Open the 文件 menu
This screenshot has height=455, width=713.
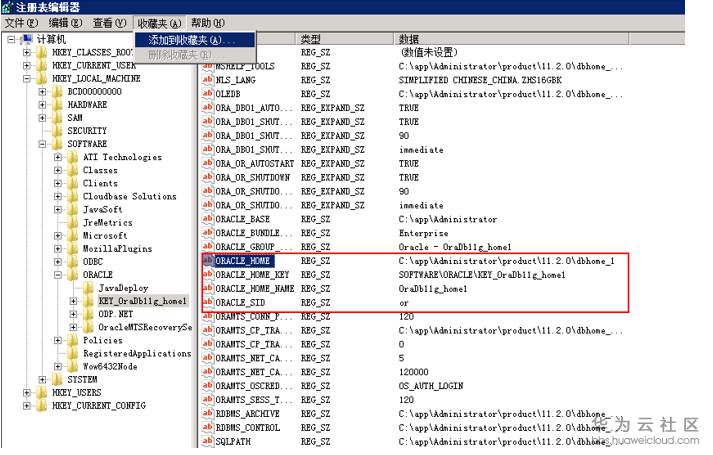(21, 23)
